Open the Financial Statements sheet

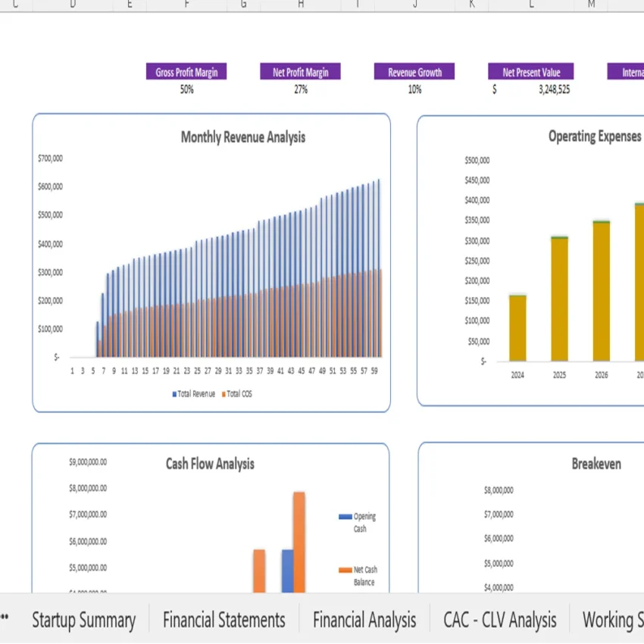224,620
